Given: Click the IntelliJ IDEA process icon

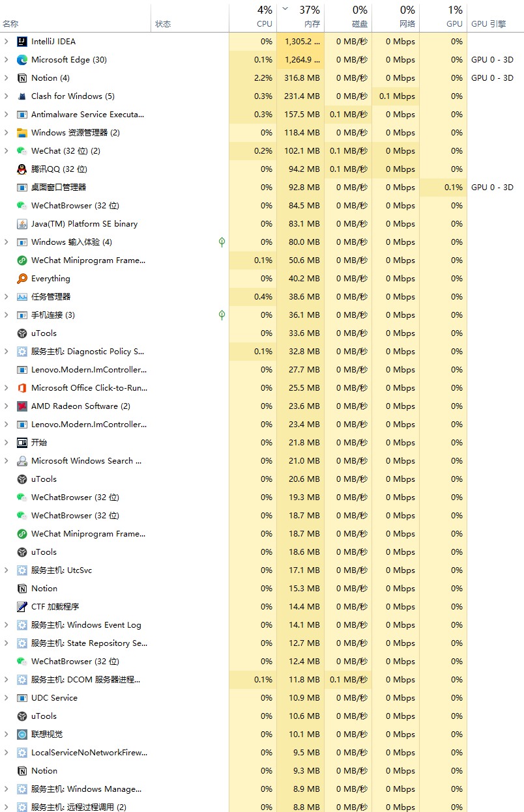Looking at the screenshot, I should (22, 41).
